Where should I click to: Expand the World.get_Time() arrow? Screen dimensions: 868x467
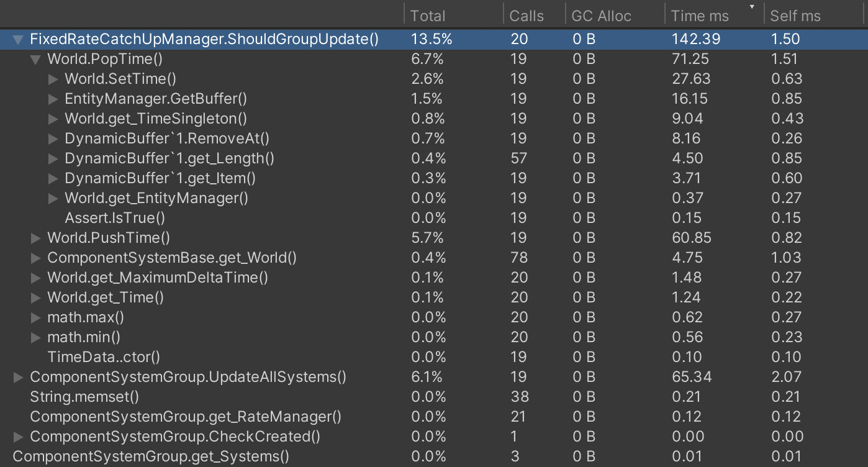click(x=35, y=298)
